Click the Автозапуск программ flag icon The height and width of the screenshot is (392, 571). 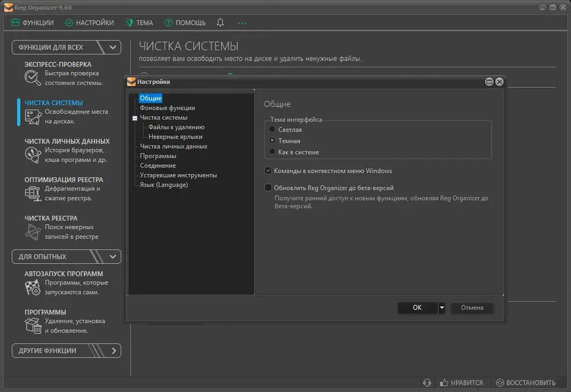[x=33, y=288]
